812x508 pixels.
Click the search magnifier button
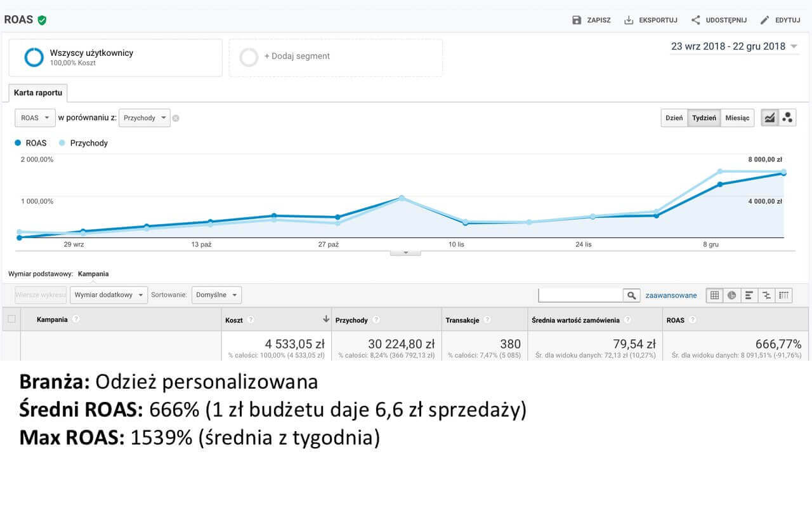(x=631, y=295)
